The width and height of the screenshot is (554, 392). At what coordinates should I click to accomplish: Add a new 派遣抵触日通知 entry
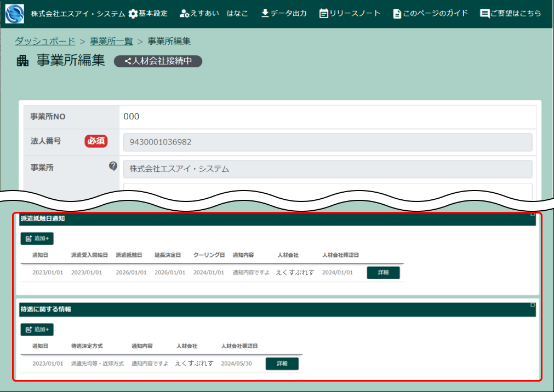pyautogui.click(x=37, y=238)
